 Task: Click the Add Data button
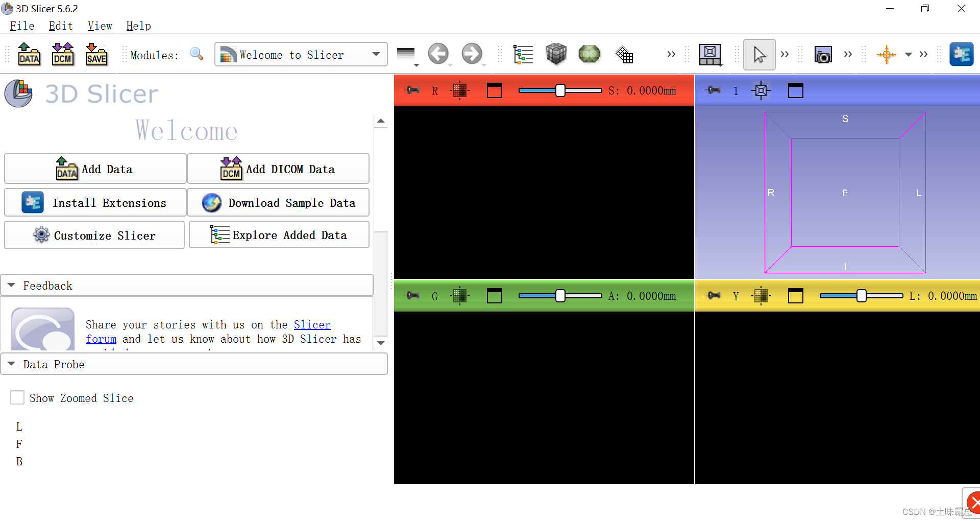95,169
